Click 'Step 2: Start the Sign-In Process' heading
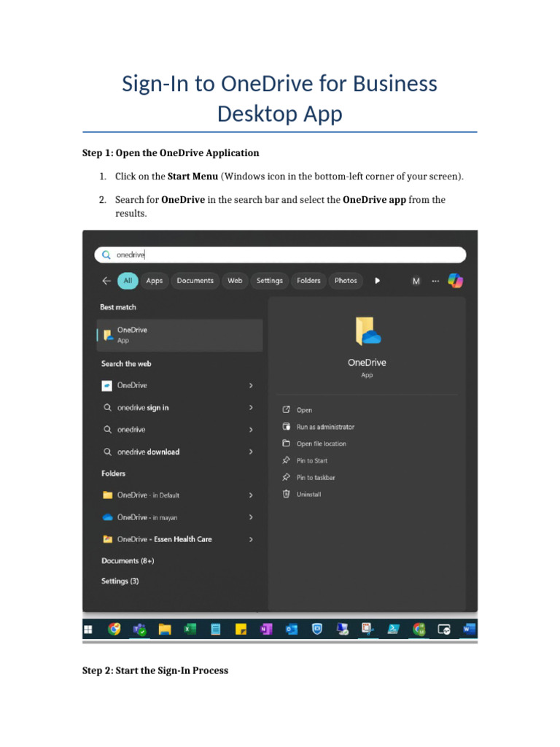560x747 pixels. [x=155, y=670]
